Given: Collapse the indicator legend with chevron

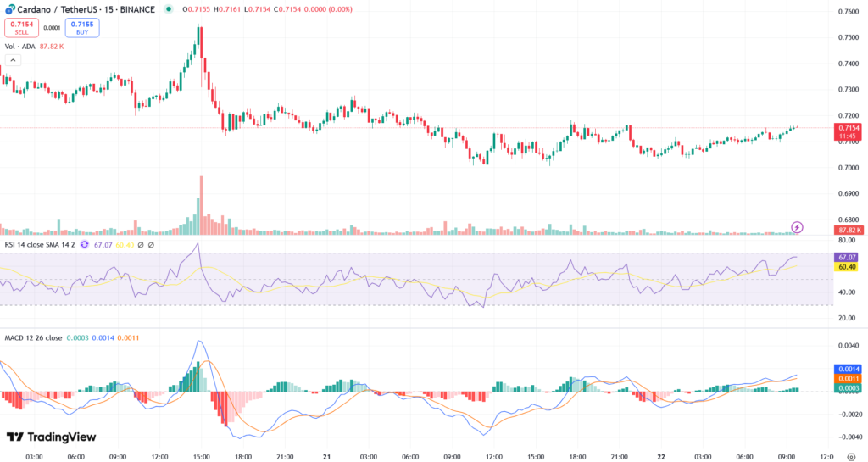Looking at the screenshot, I should point(14,60).
